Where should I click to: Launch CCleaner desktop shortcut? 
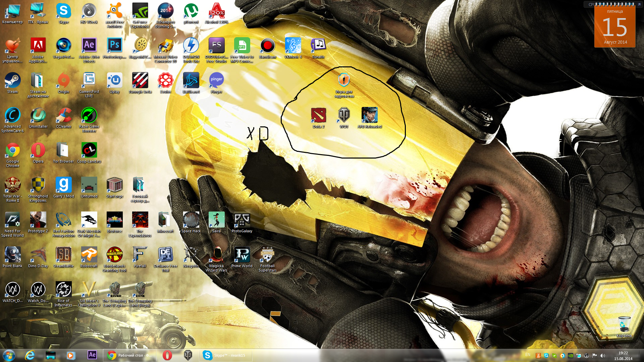tap(63, 118)
